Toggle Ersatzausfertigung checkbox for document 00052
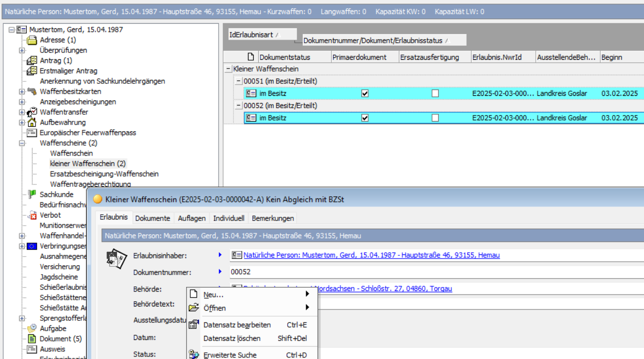644x359 pixels. coord(435,118)
